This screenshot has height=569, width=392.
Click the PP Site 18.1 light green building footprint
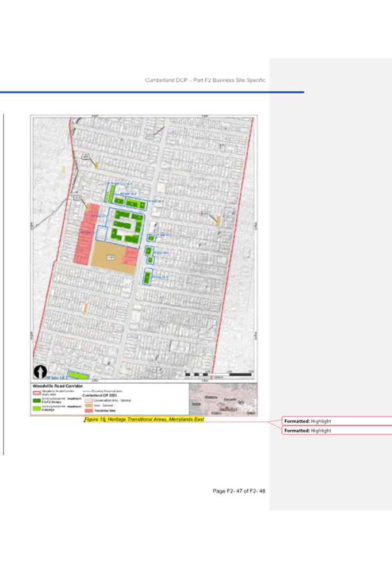coord(78,375)
